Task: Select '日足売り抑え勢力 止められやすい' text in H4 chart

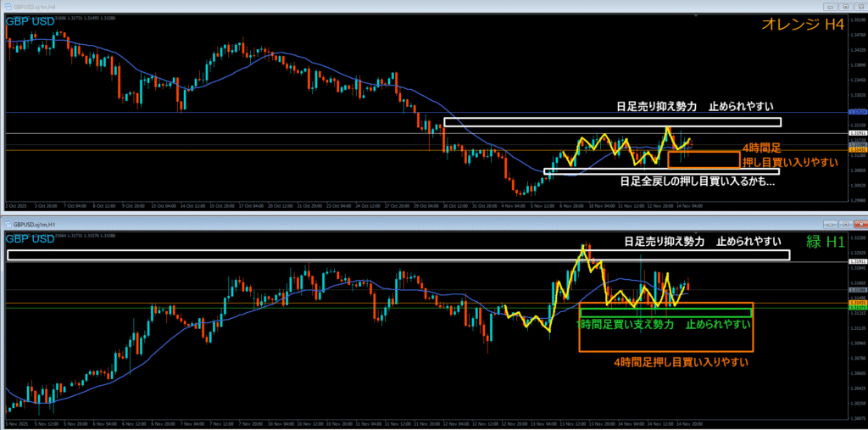Action: tap(695, 106)
